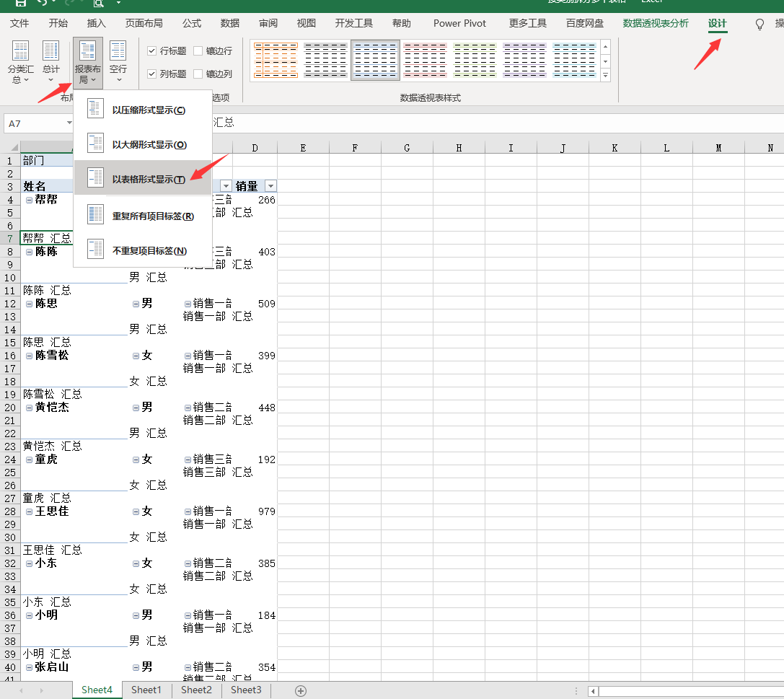Collapse 男 group under 陈思
This screenshot has width=784, height=699.
[x=136, y=304]
